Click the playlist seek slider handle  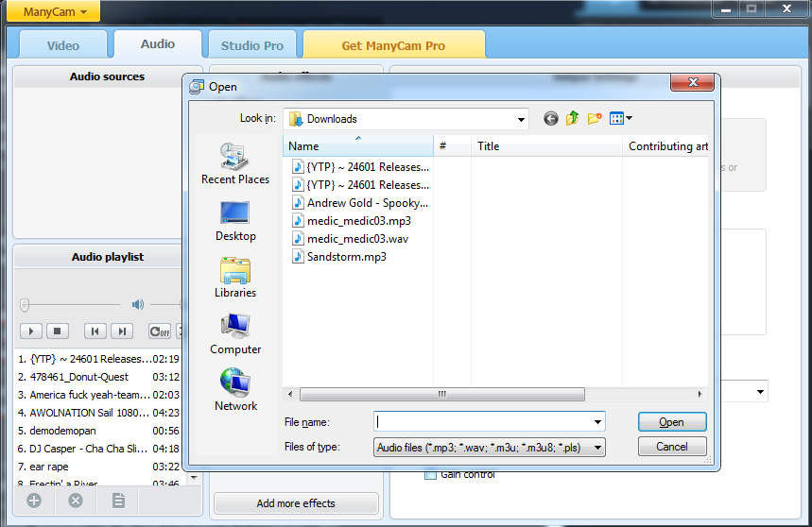(25, 305)
